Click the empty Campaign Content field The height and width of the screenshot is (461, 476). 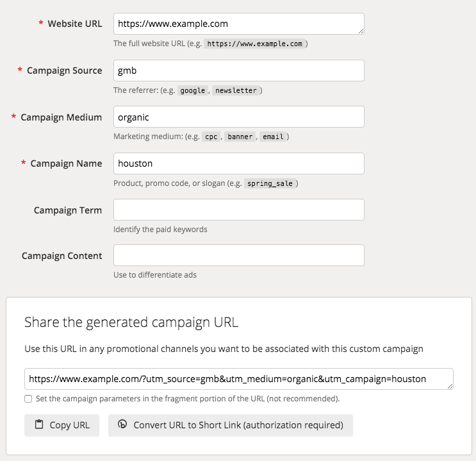238,255
